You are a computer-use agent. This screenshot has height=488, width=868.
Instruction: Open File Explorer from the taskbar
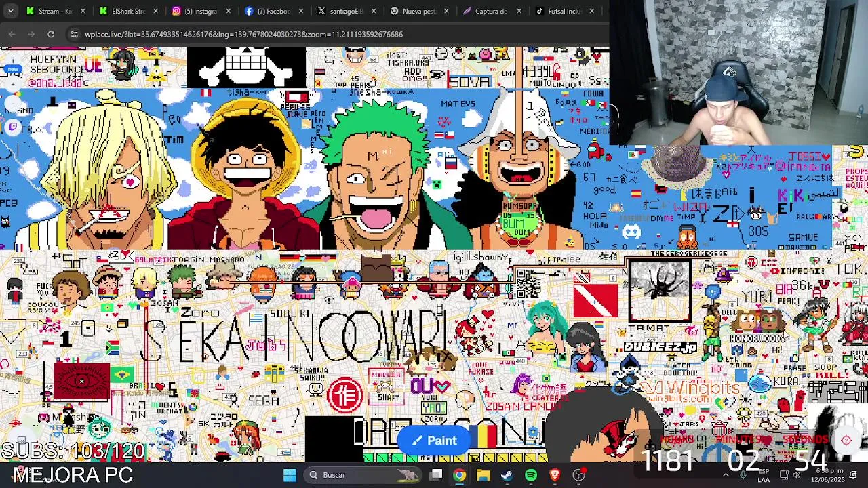tap(483, 474)
